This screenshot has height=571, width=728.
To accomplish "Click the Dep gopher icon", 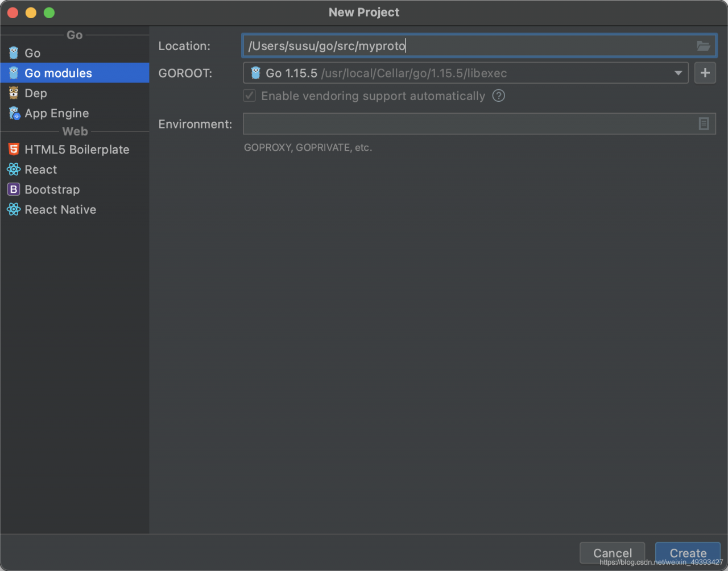I will point(14,93).
